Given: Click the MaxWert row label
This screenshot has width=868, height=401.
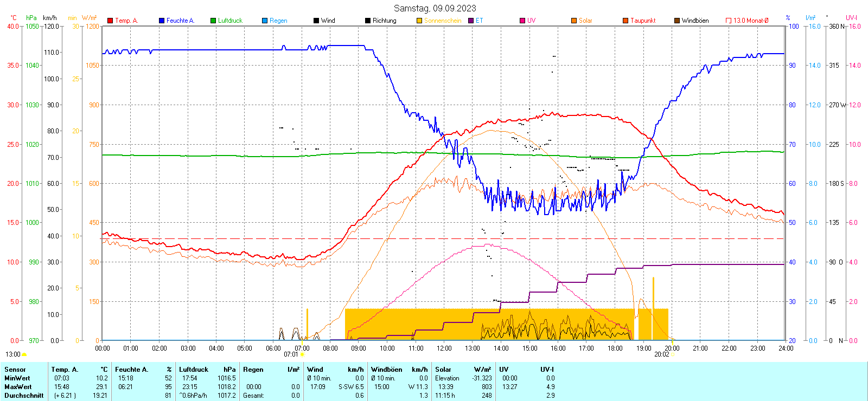Looking at the screenshot, I should pos(18,387).
